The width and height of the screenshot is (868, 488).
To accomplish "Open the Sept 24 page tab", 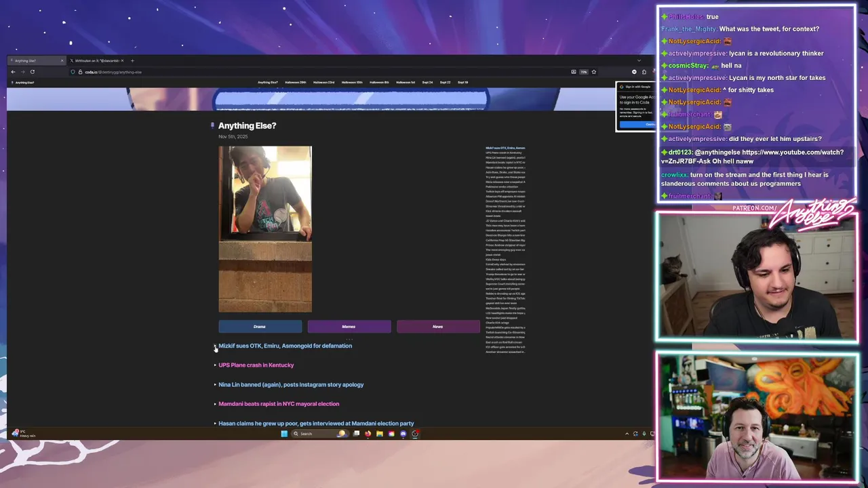I will coord(427,83).
